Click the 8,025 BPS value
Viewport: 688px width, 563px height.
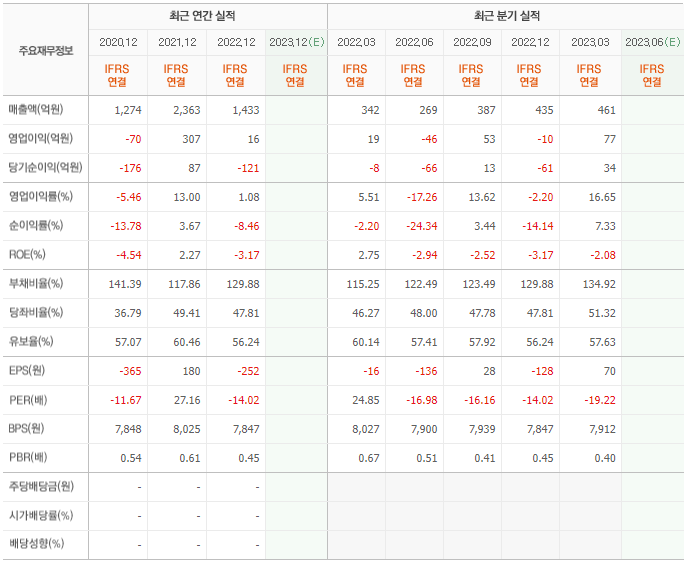tap(186, 429)
